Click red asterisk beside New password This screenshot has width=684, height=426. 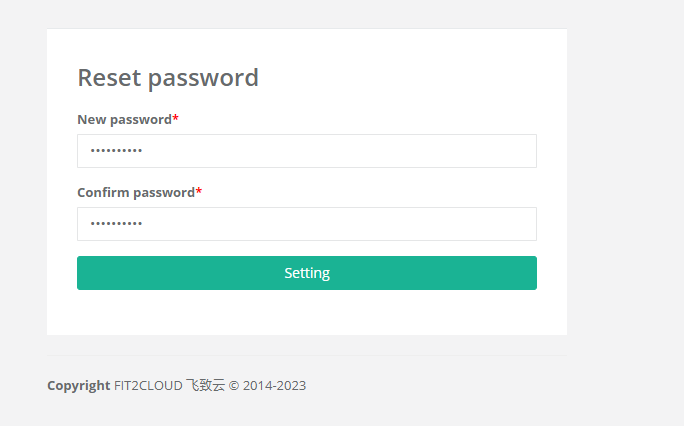[176, 119]
